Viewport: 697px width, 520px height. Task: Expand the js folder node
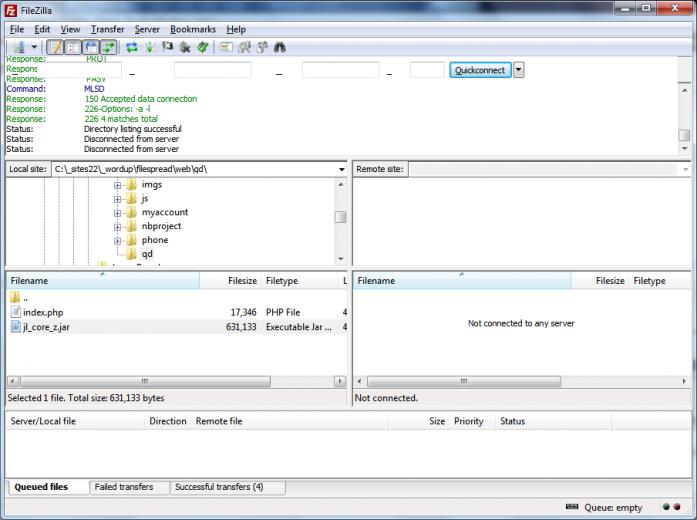(x=117, y=199)
